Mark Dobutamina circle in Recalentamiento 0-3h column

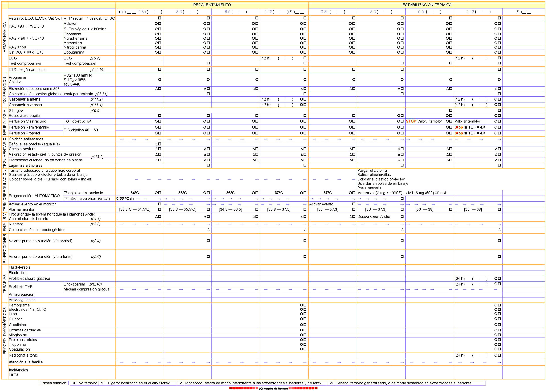click(156, 52)
